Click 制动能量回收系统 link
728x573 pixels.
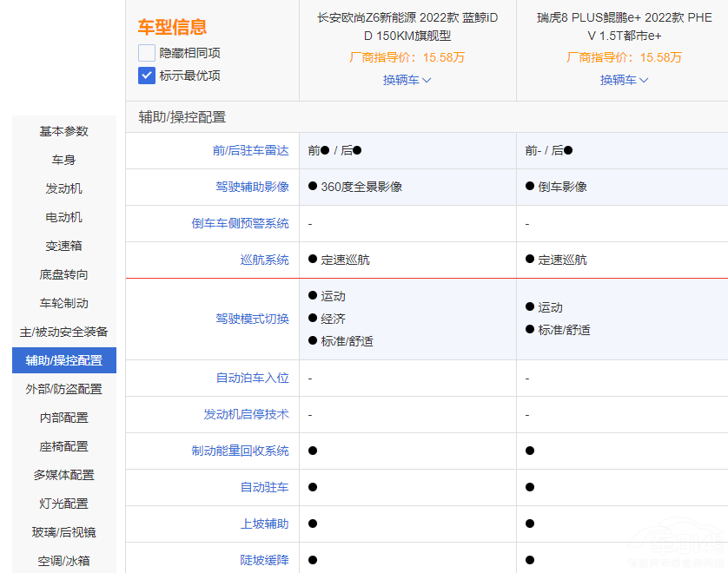coord(240,451)
